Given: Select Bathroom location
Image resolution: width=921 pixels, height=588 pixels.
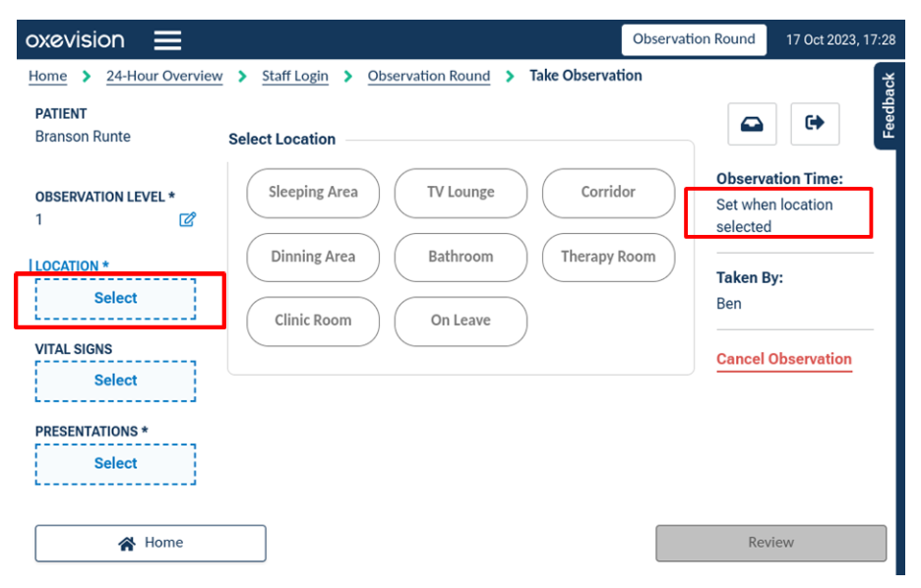Looking at the screenshot, I should [460, 257].
